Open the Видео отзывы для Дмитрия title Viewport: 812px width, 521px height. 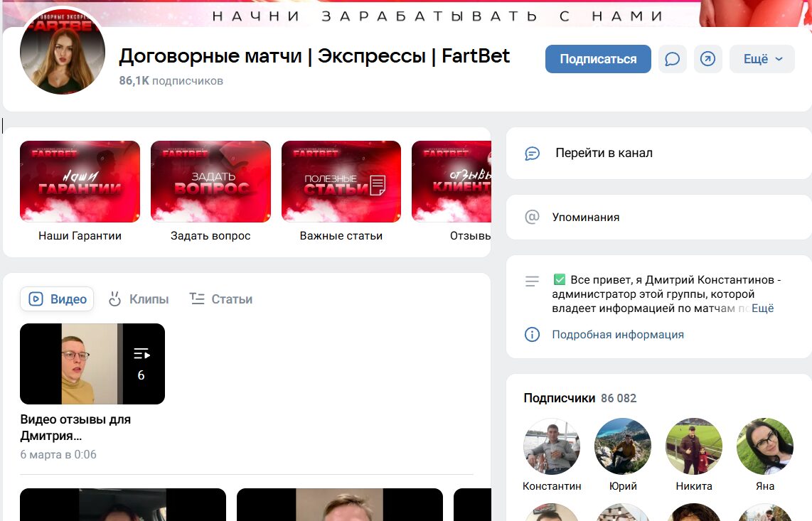tap(75, 427)
